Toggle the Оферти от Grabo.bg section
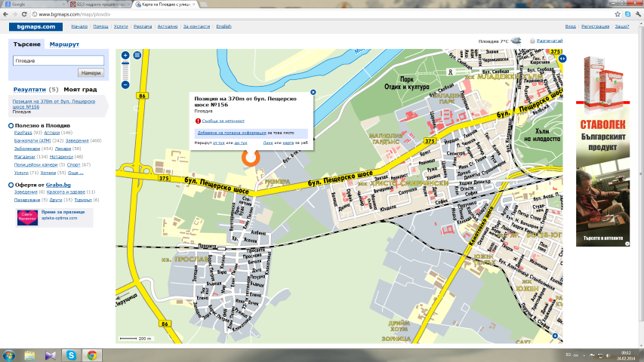Viewport: 644px width, 362px height. pyautogui.click(x=11, y=185)
